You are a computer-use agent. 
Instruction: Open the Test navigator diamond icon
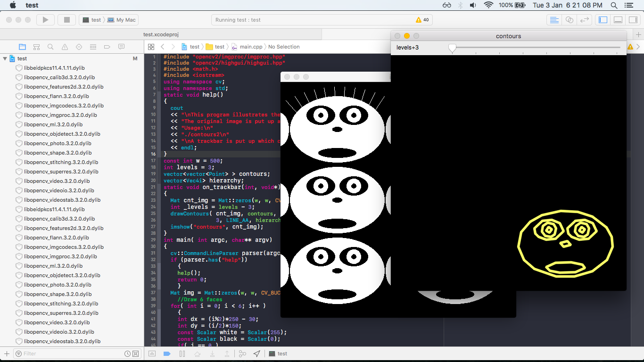(x=79, y=47)
